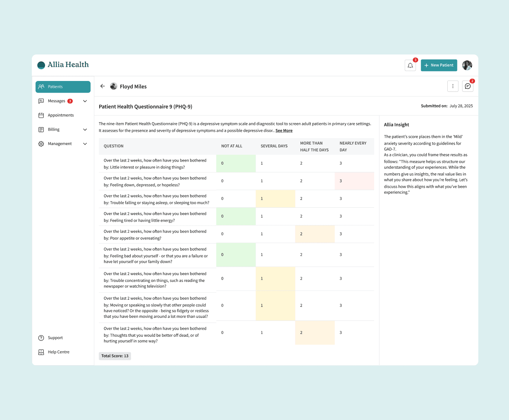Click the New Patient button
Image resolution: width=509 pixels, height=420 pixels.
(x=439, y=65)
